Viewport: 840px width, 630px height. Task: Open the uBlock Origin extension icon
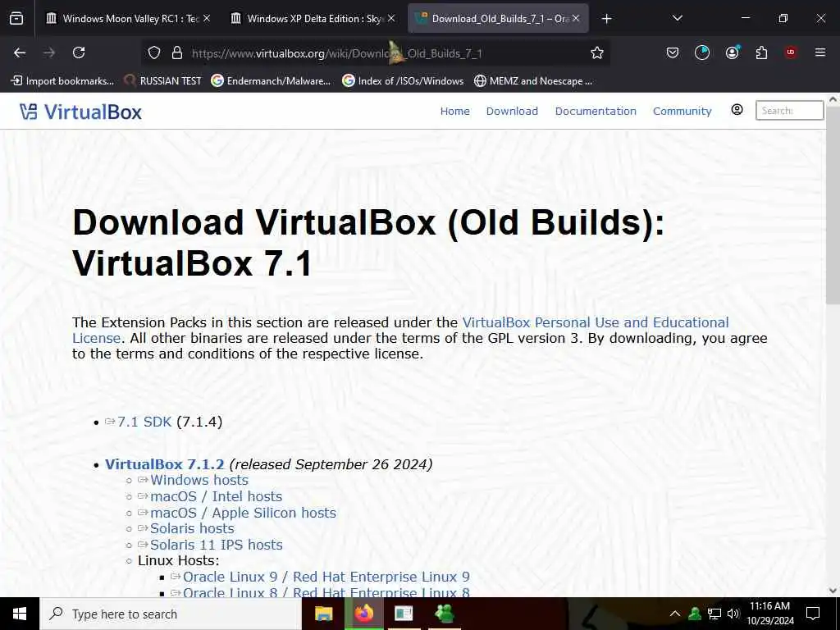[x=791, y=52]
